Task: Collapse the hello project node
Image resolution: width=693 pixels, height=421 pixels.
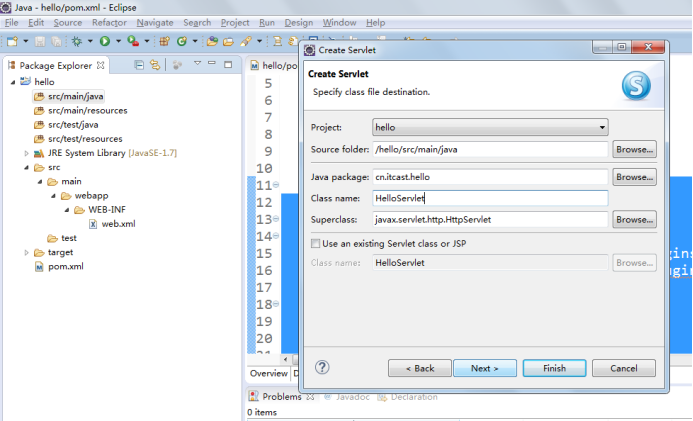Action: click(x=13, y=82)
